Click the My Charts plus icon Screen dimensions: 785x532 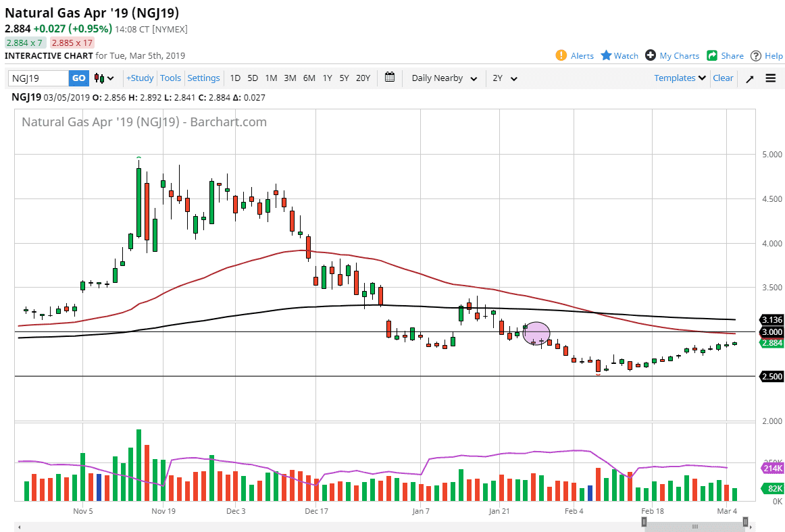pos(651,55)
